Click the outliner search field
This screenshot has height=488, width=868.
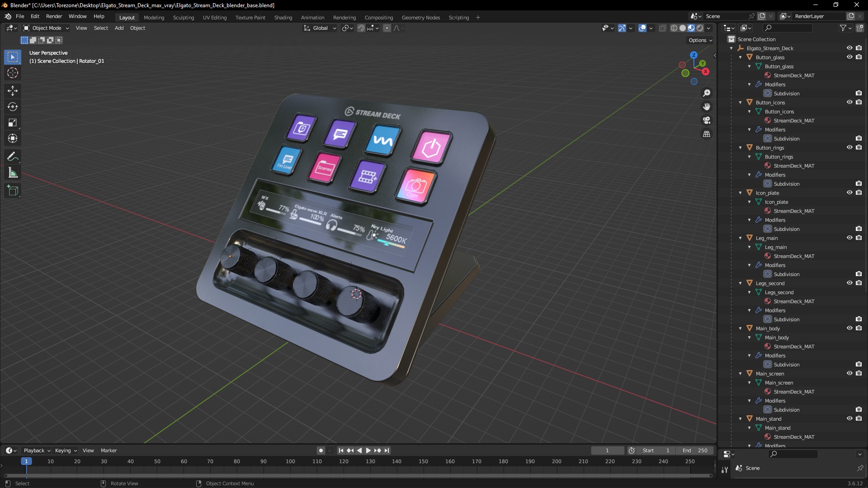pos(787,28)
